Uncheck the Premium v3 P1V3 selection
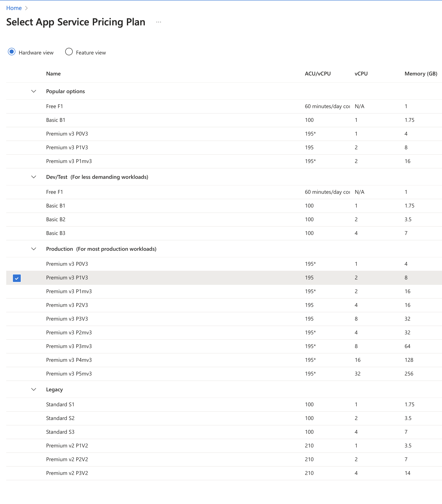 (16, 278)
